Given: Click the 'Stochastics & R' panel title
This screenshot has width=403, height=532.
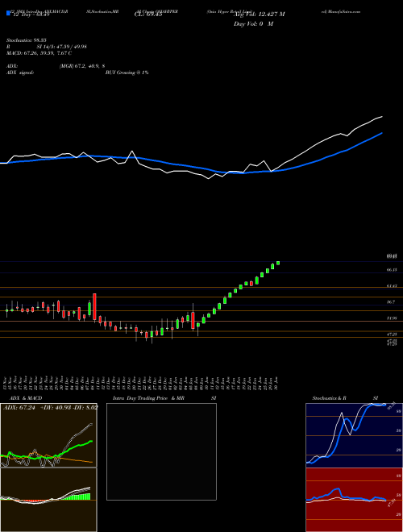Looking at the screenshot, I should 330,398.
